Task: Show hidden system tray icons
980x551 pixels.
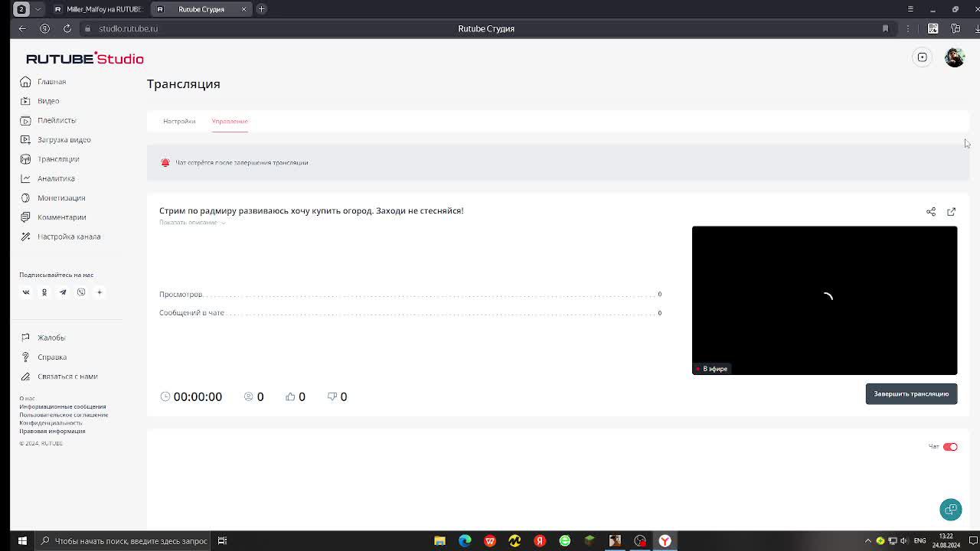Action: tap(868, 541)
